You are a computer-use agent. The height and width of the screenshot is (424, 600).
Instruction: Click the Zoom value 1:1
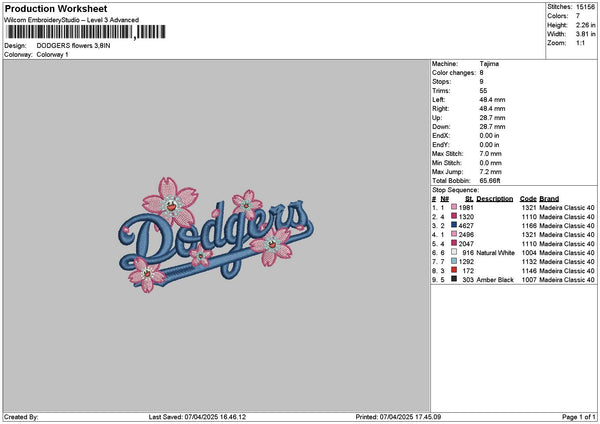point(580,43)
